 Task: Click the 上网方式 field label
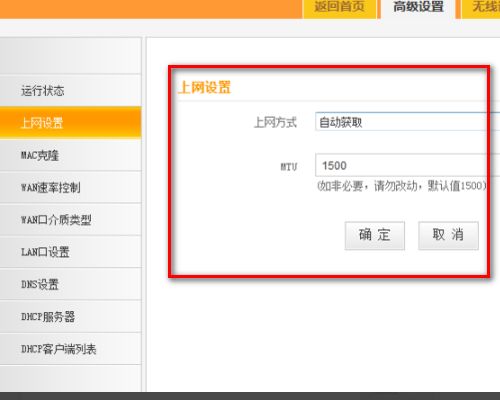click(x=275, y=122)
